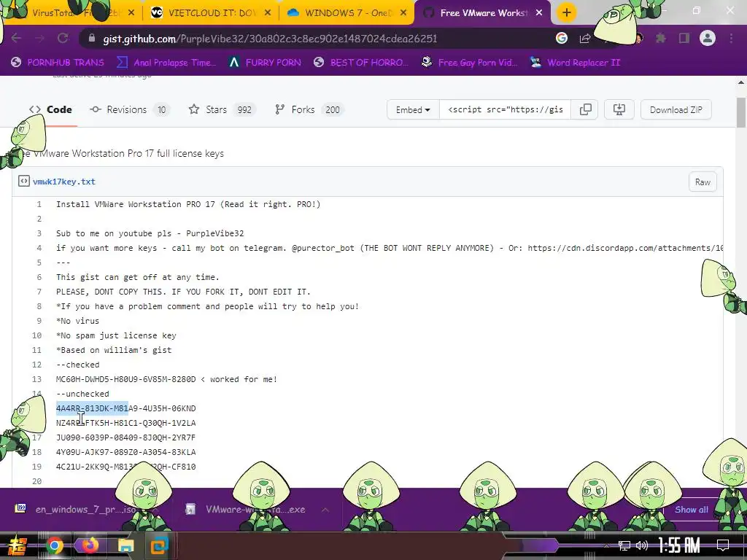Click the address bar URL
Screen dimensions: 747x560
(x=270, y=39)
